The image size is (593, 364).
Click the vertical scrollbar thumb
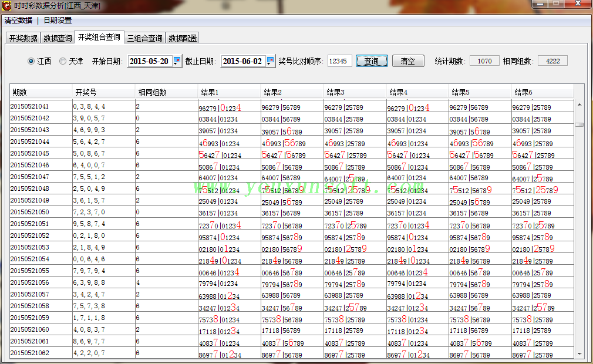click(x=579, y=124)
